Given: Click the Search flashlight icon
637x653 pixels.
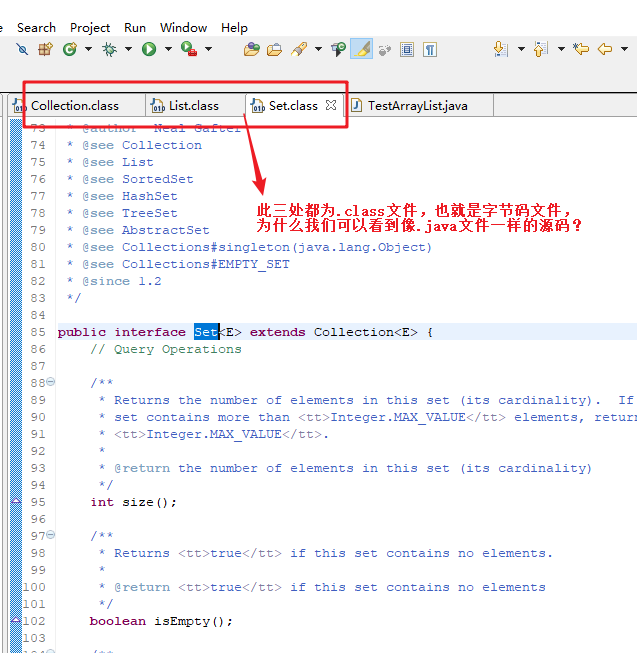Looking at the screenshot, I should tap(299, 50).
